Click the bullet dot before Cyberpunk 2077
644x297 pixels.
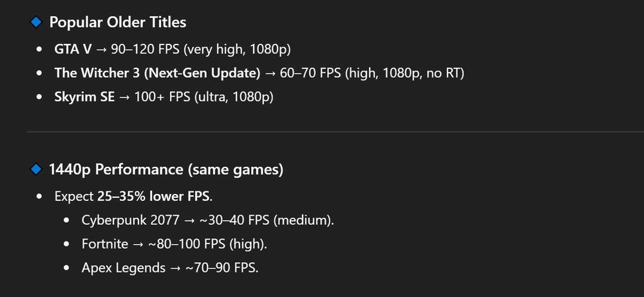(67, 220)
